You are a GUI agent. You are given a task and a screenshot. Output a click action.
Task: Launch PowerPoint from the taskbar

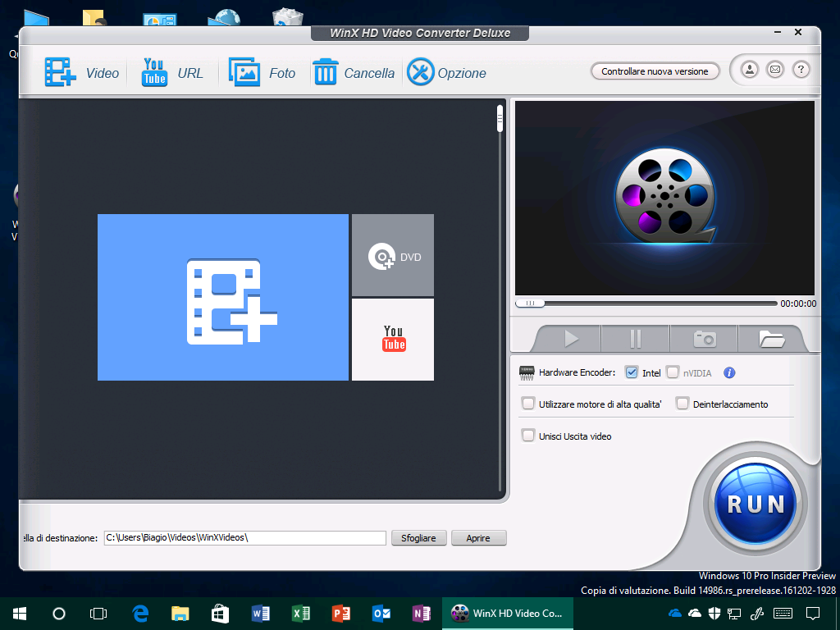[x=340, y=614]
